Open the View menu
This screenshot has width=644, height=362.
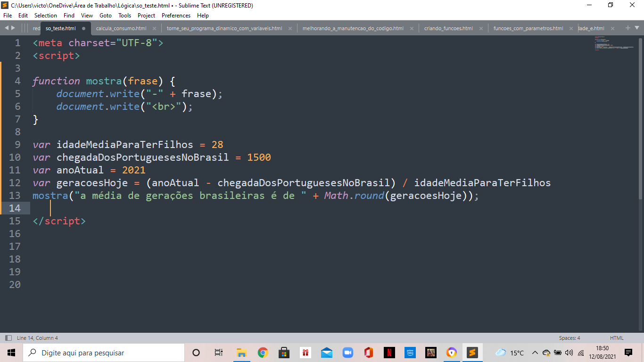(x=87, y=16)
